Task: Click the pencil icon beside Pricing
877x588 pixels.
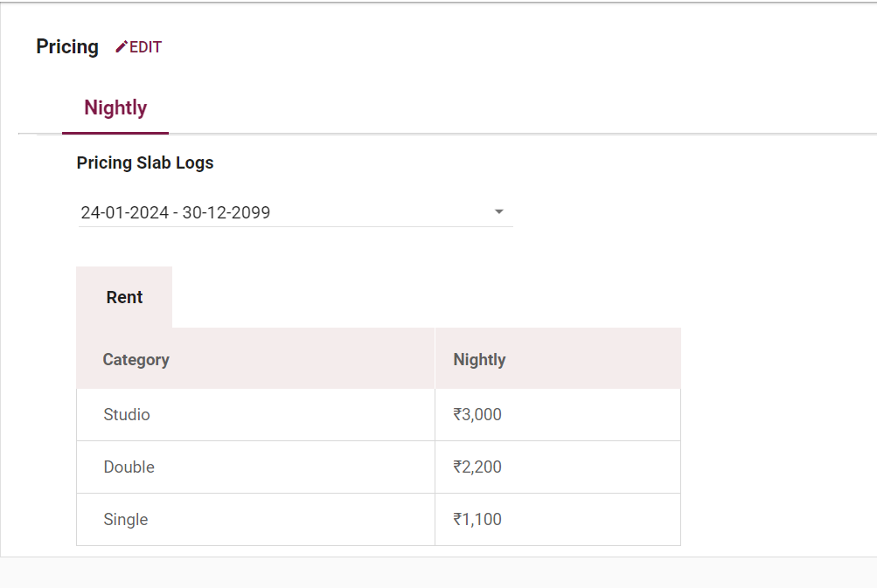Action: [122, 47]
